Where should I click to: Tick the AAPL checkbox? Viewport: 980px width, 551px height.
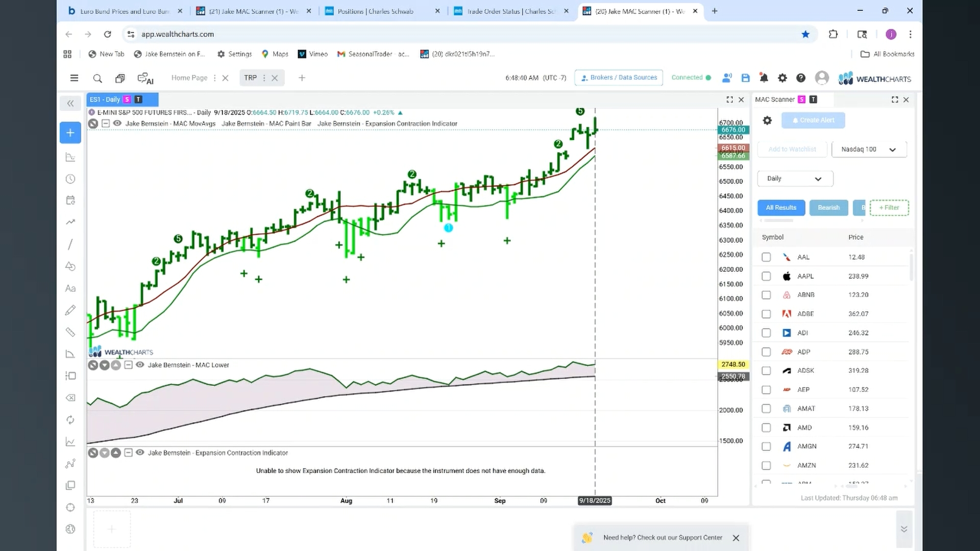coord(766,276)
